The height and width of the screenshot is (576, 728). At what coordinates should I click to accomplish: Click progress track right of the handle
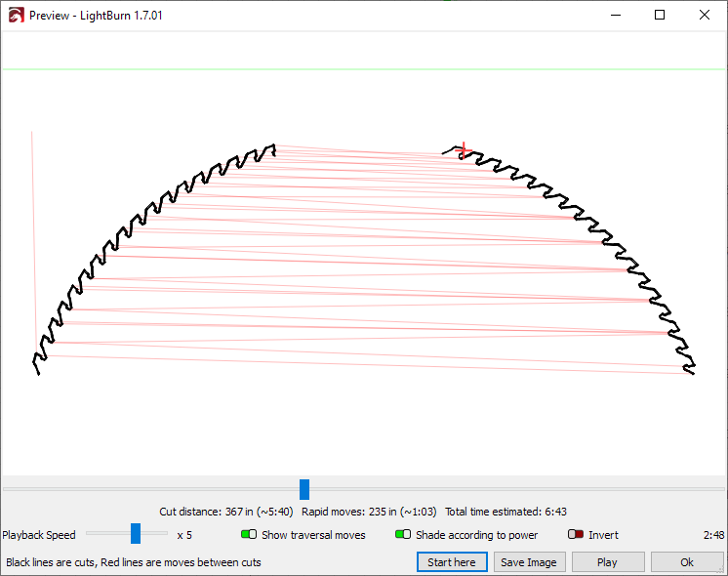coord(507,489)
